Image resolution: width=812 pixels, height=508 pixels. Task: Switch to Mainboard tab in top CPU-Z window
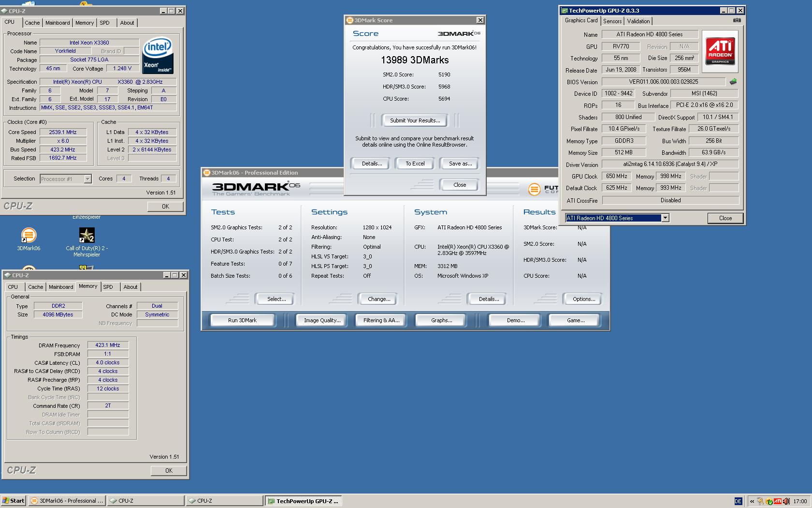[x=58, y=23]
